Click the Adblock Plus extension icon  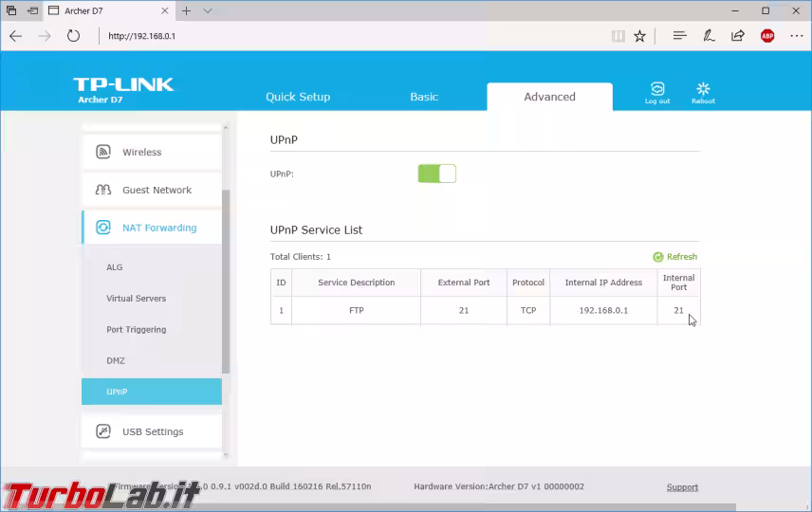[767, 36]
